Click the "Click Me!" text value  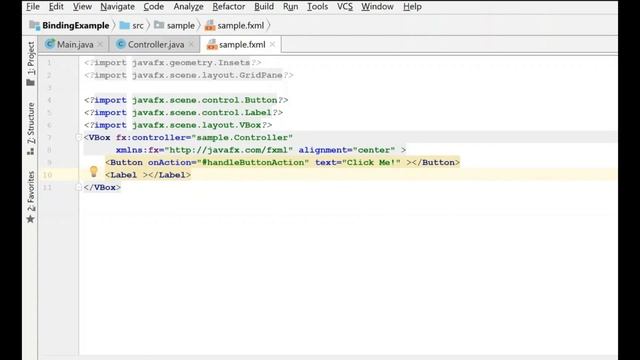pyautogui.click(x=371, y=162)
